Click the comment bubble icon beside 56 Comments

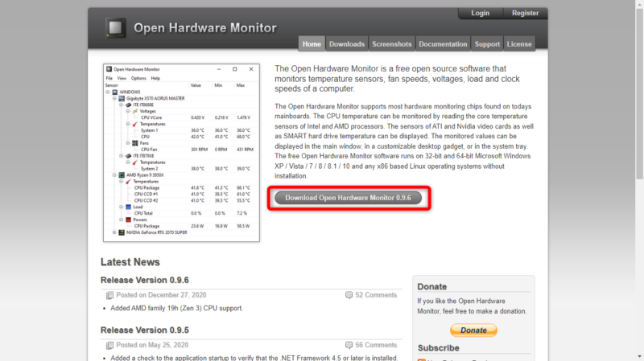pyautogui.click(x=349, y=345)
